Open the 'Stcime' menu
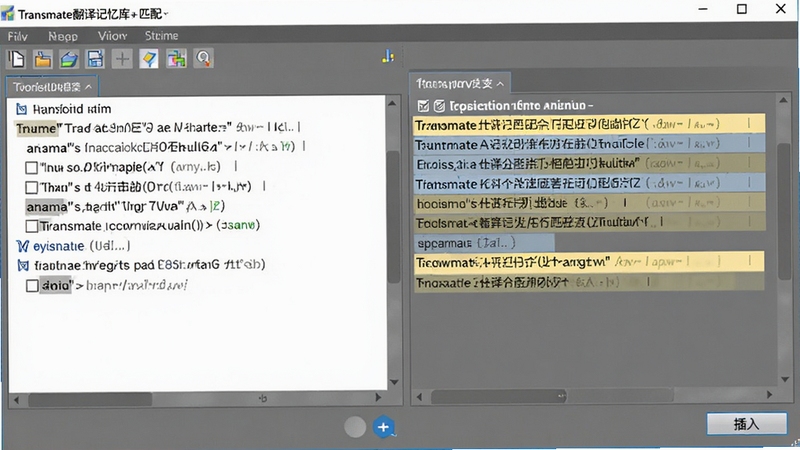This screenshot has height=450, width=800. pos(161,36)
